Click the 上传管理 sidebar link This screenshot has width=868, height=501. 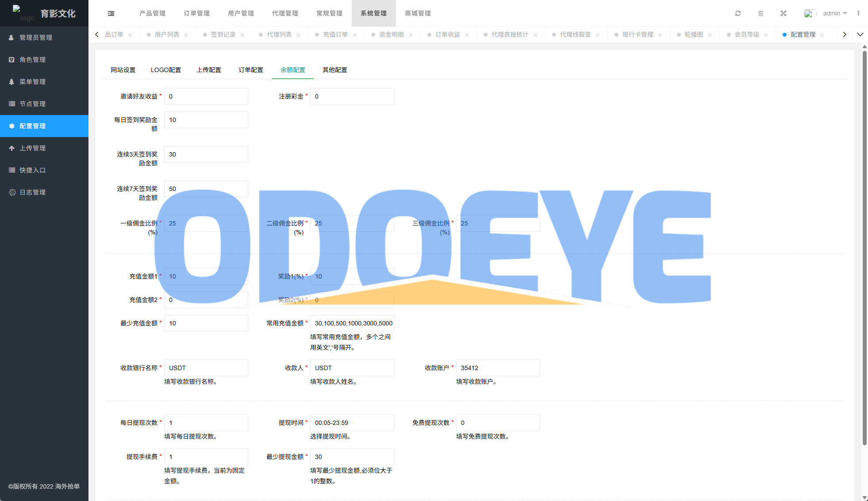(x=32, y=148)
